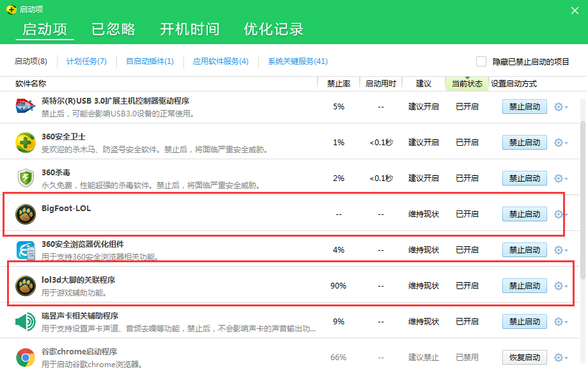This screenshot has height=371, width=588.
Task: Click 恢复启动 button for 谷歌Chrome
Action: 524,357
